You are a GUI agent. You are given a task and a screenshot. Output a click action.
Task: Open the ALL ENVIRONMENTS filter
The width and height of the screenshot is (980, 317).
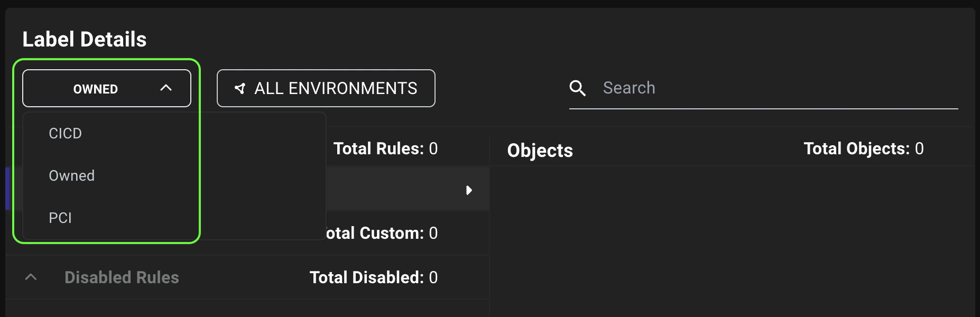click(x=326, y=88)
